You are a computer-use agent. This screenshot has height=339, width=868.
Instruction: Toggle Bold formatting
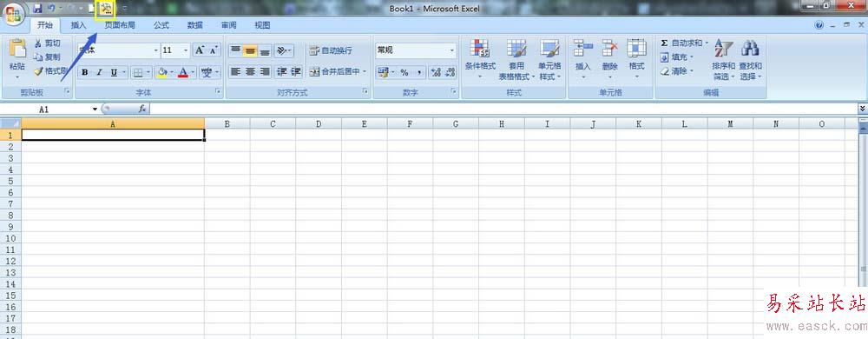[85, 72]
